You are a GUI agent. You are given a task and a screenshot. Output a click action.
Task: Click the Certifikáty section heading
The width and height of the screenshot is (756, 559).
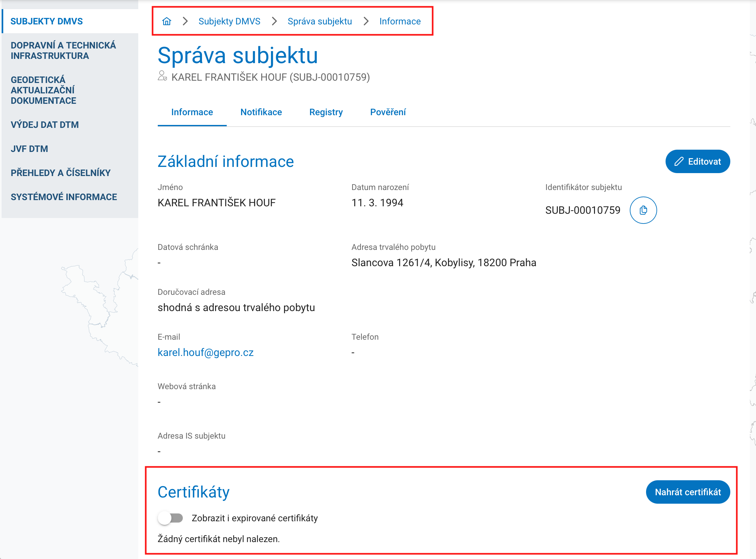point(194,492)
